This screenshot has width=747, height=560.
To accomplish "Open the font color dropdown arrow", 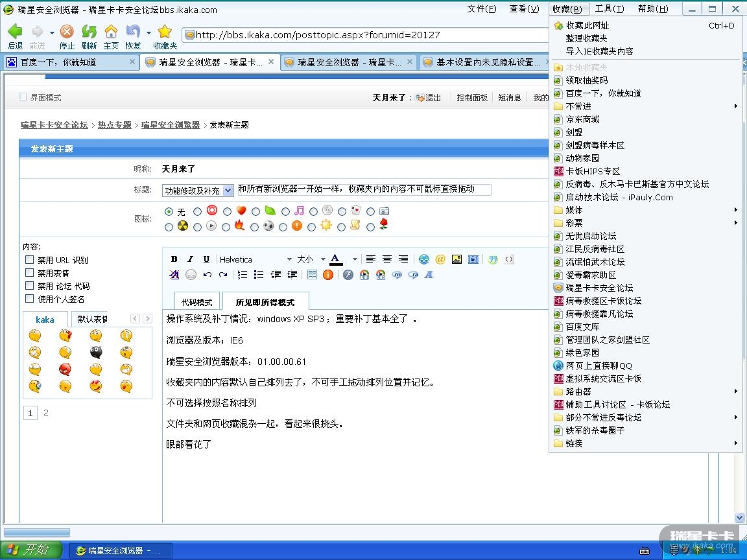I will (x=355, y=259).
